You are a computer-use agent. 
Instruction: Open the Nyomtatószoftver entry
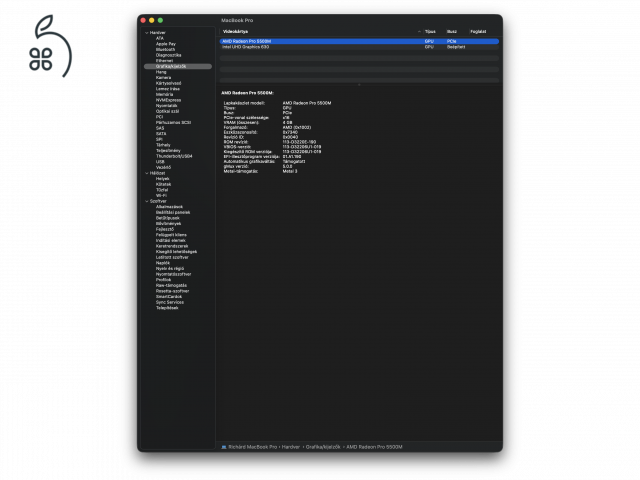tap(173, 274)
